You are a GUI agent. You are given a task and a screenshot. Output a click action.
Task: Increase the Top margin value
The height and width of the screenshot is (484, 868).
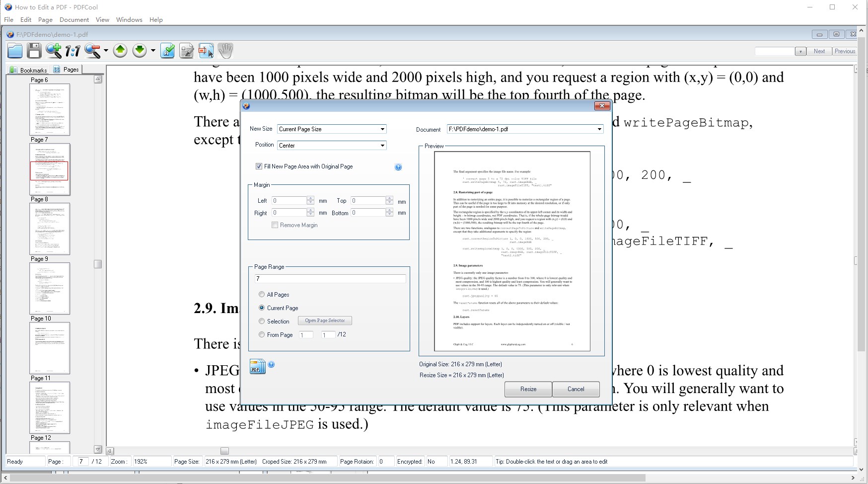(x=389, y=198)
